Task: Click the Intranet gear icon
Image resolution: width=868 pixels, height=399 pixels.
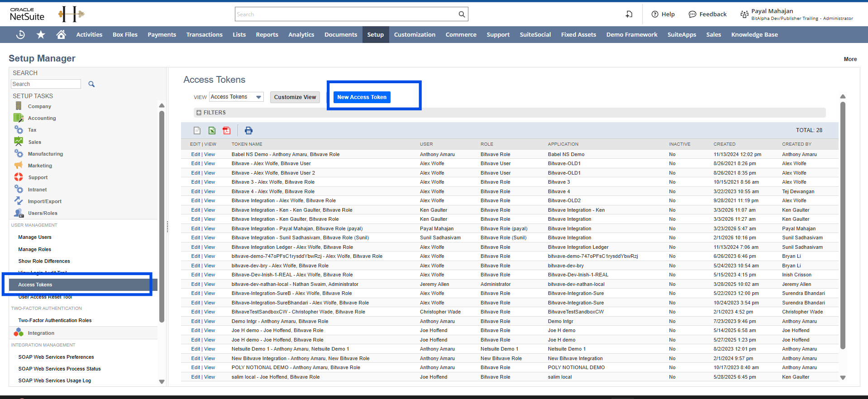Action: point(19,189)
